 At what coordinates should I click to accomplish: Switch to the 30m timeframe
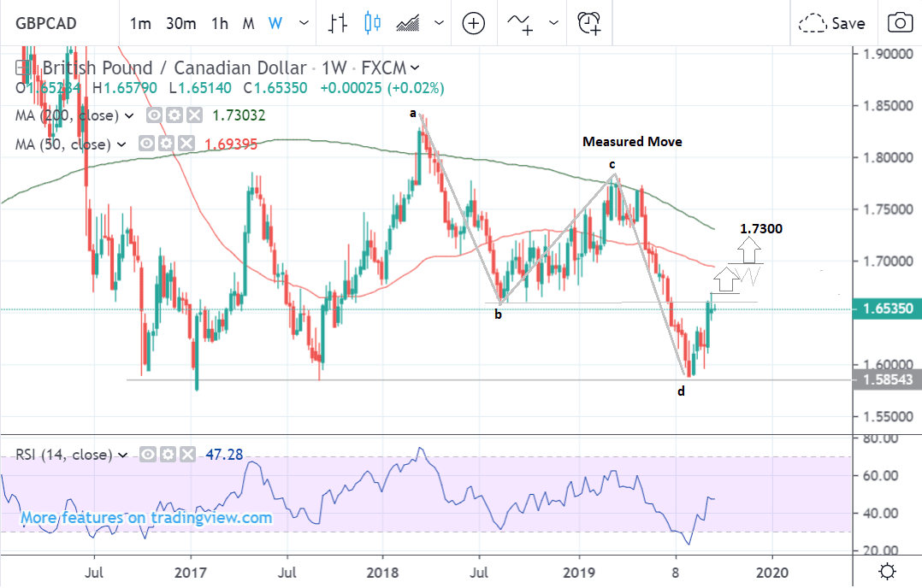pyautogui.click(x=180, y=23)
